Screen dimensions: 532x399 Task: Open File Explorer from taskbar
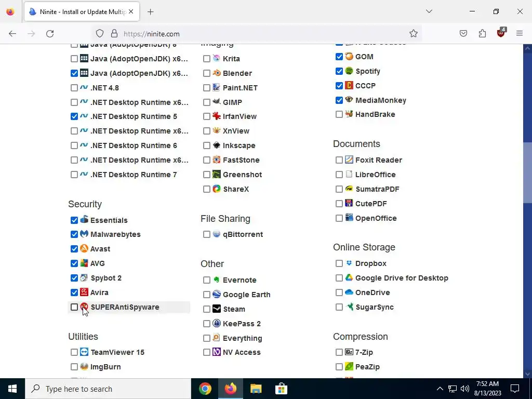pos(256,389)
